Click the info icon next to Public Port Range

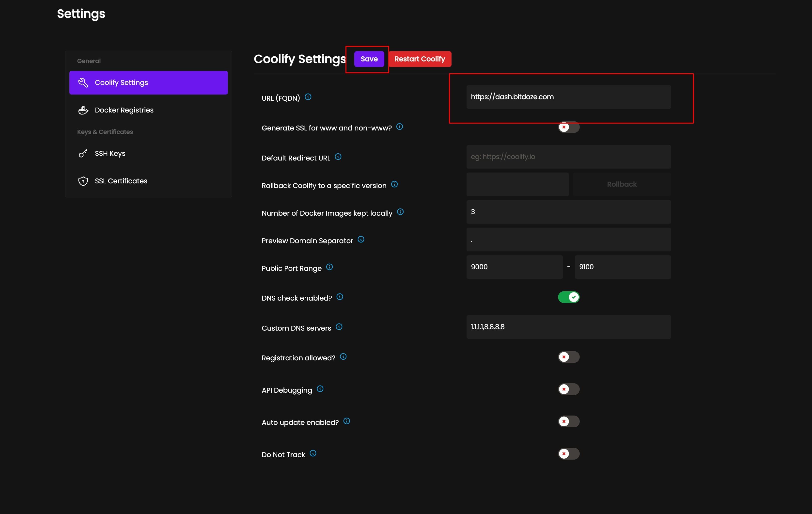[329, 267]
